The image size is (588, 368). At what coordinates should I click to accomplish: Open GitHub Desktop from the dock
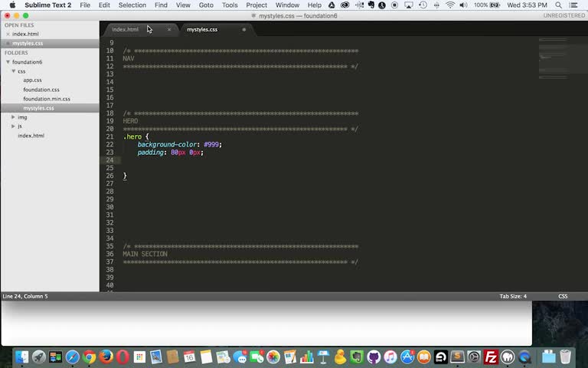pos(374,356)
